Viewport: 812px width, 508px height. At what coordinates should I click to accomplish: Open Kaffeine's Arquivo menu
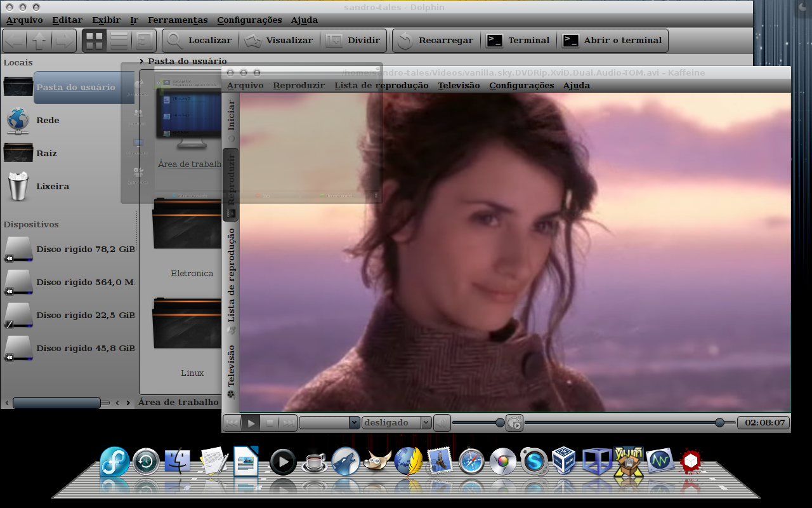pos(246,85)
